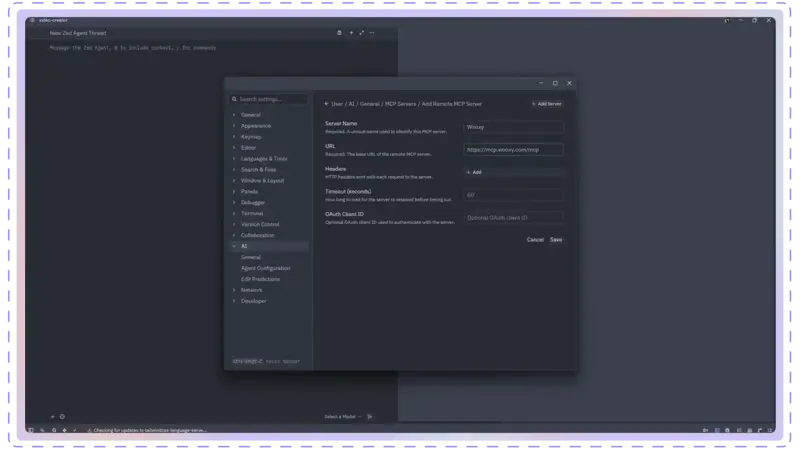800x450 pixels.
Task: Expand agent panel with zoom arrows icon
Action: point(362,33)
